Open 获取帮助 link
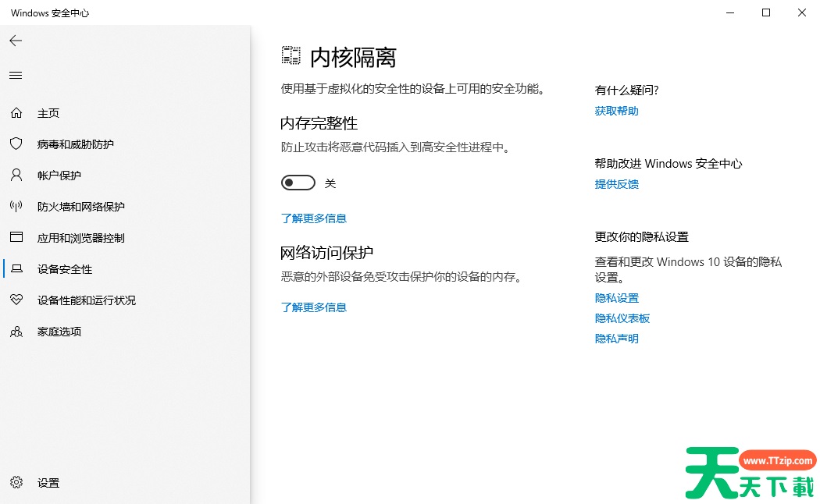The height and width of the screenshot is (504, 820). tap(617, 110)
